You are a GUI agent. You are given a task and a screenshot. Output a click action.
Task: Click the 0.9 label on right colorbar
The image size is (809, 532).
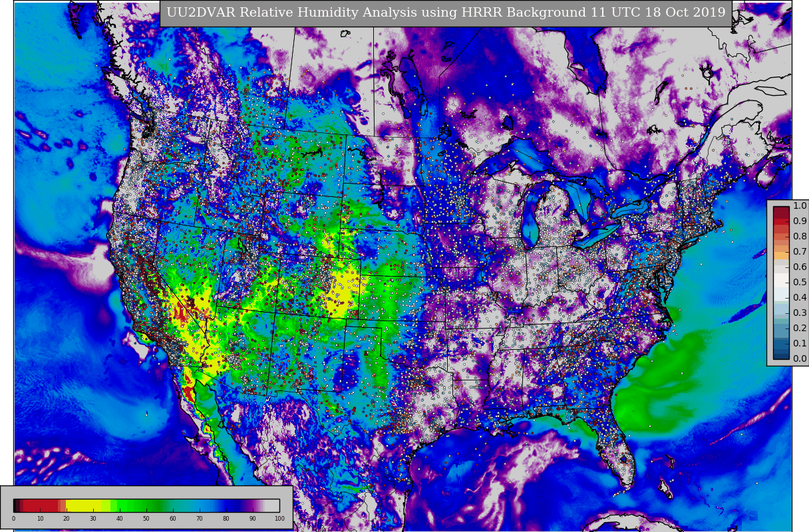[x=800, y=221]
